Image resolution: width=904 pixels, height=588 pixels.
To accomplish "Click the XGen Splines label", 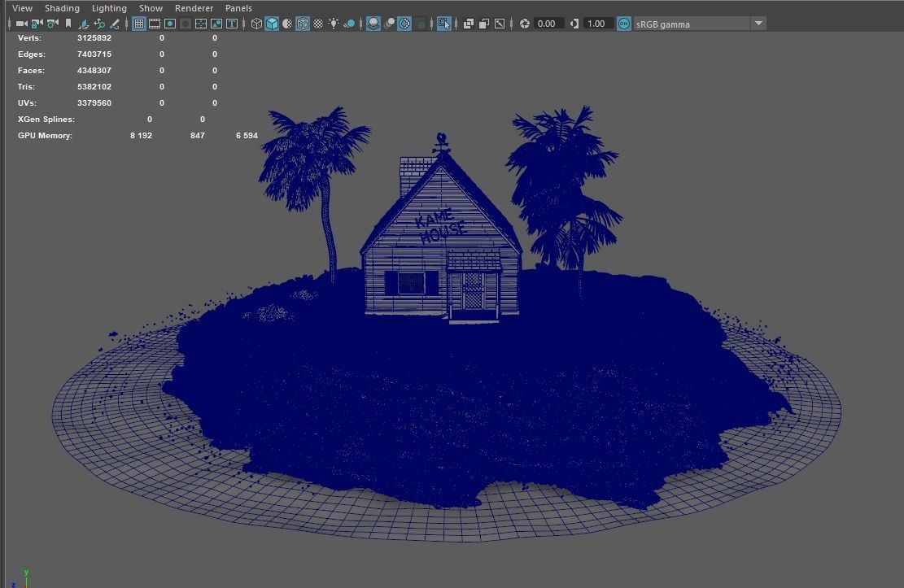I will click(x=46, y=120).
